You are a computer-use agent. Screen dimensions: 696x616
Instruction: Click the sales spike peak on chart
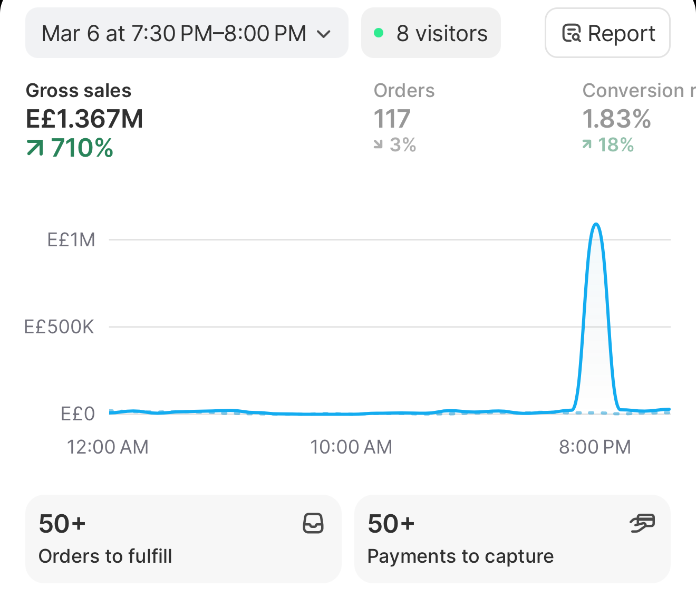596,225
